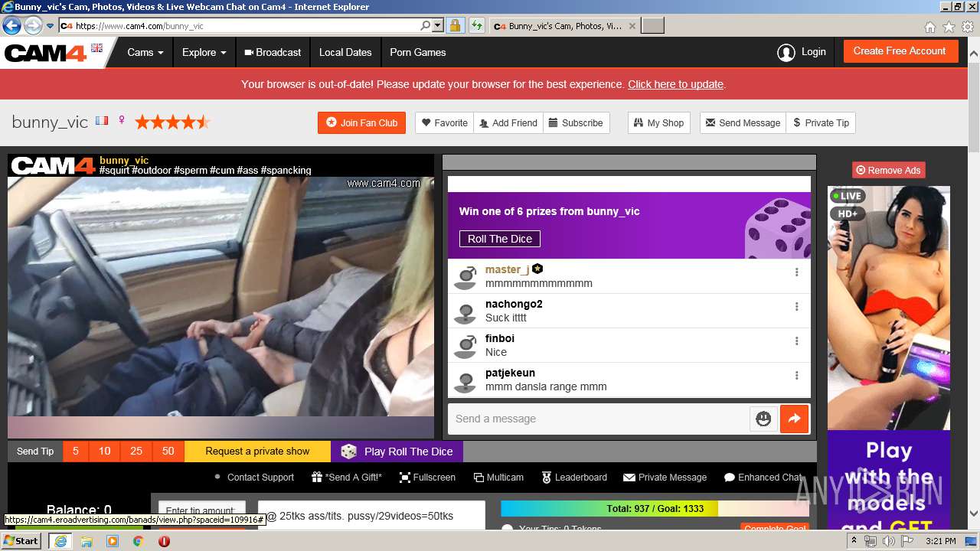
Task: Open options menu for patjekeun message
Action: point(796,376)
